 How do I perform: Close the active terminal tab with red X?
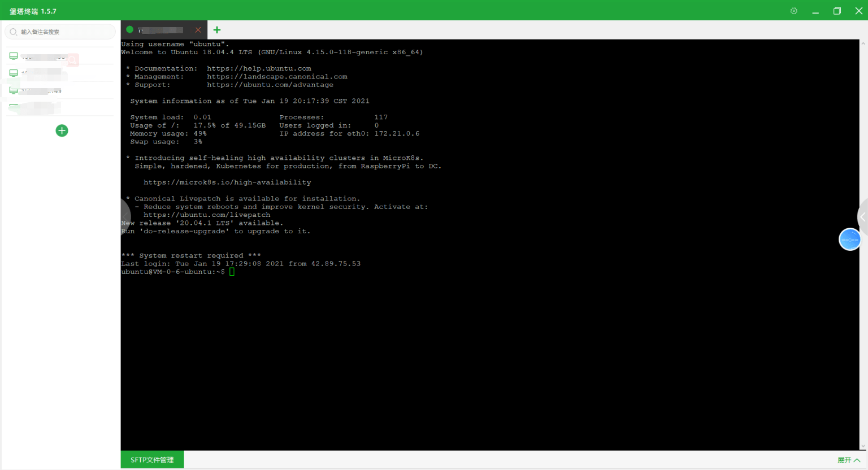point(198,30)
